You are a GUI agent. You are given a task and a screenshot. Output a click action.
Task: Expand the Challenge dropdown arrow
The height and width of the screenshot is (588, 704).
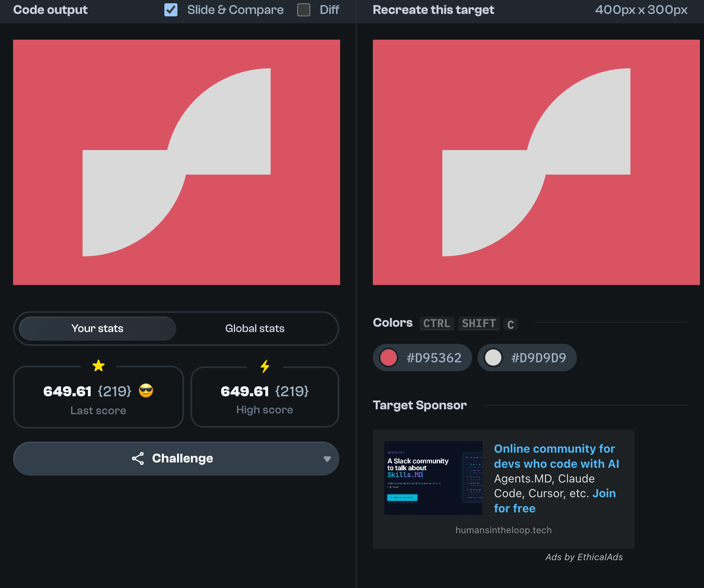(x=327, y=459)
